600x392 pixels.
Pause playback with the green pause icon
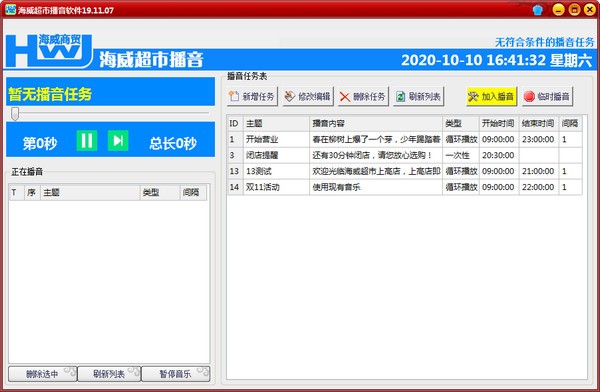click(87, 140)
